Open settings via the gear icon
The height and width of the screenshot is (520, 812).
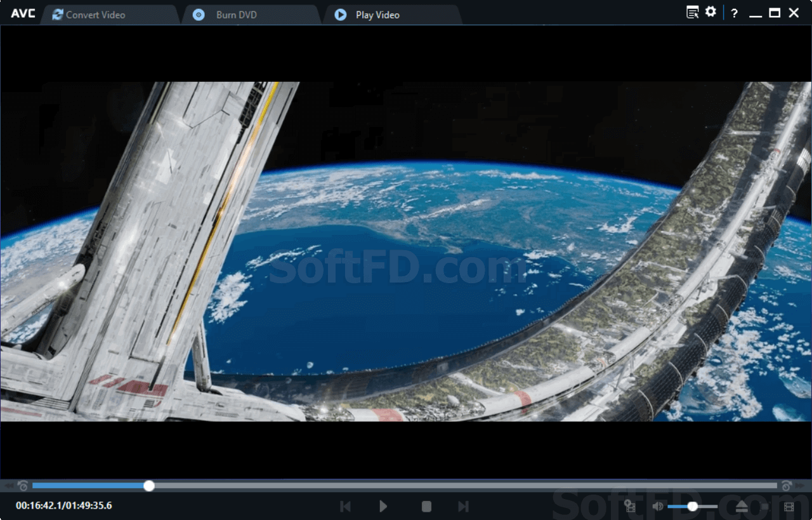pos(710,11)
